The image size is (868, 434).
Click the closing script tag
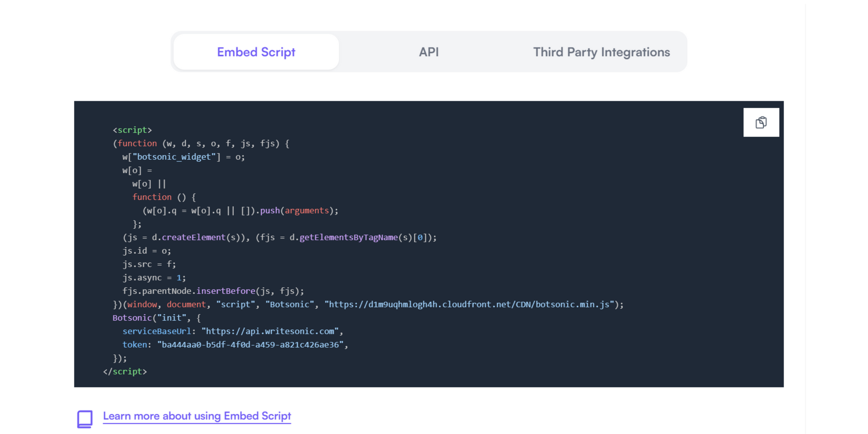pos(125,372)
